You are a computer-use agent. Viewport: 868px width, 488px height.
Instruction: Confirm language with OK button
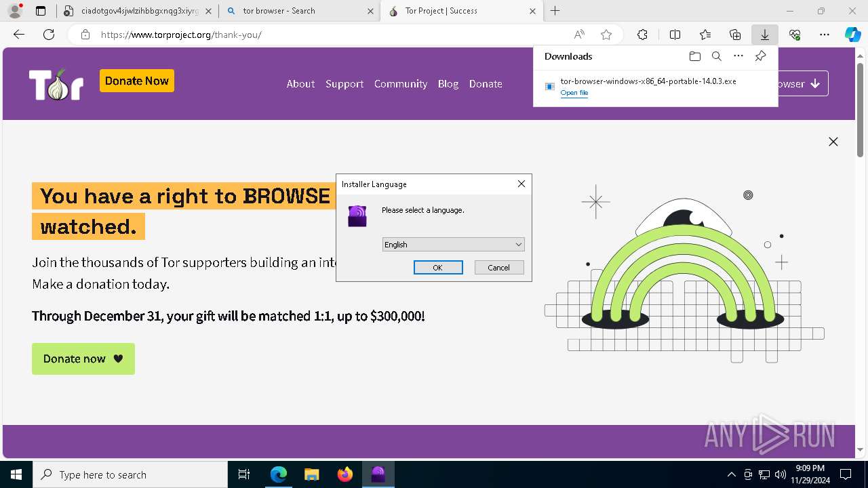pyautogui.click(x=438, y=268)
